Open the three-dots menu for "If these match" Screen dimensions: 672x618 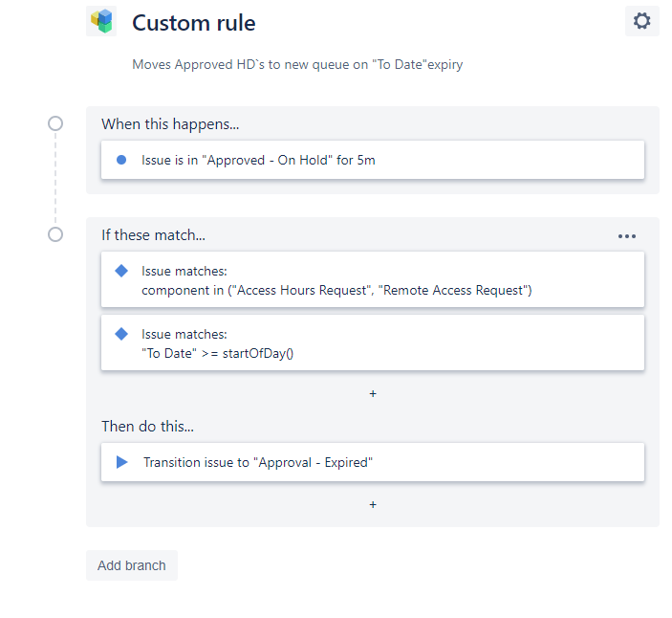(x=627, y=236)
